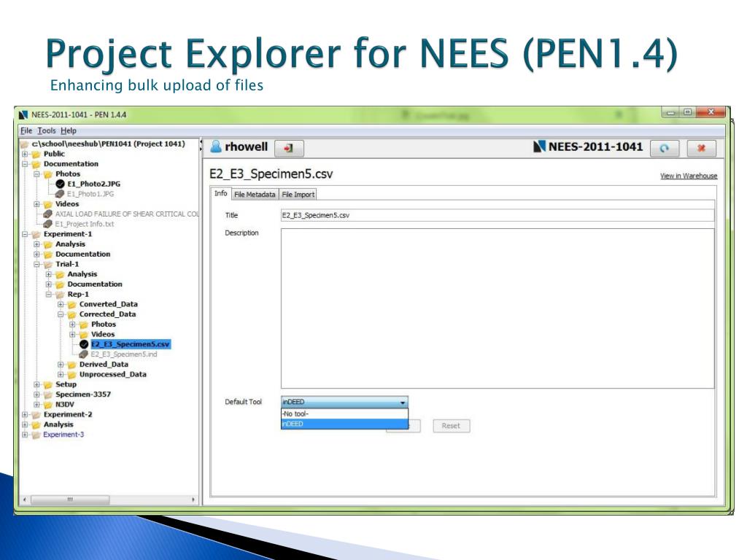Expand the Converted_Data folder

(61, 304)
